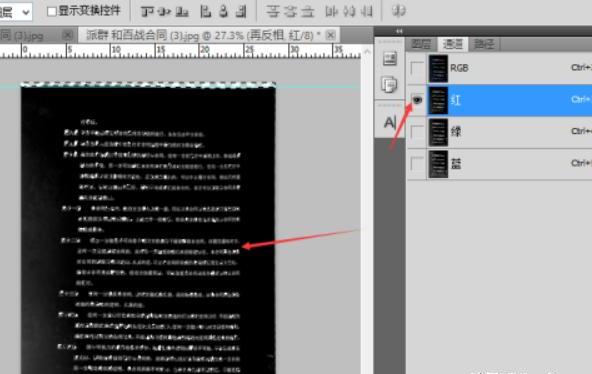This screenshot has width=592, height=374.
Task: Click the align right edges icon
Action: (241, 12)
